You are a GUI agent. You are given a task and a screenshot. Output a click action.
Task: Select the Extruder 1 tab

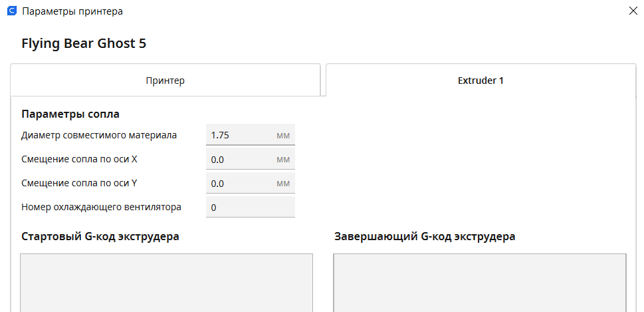(x=481, y=80)
